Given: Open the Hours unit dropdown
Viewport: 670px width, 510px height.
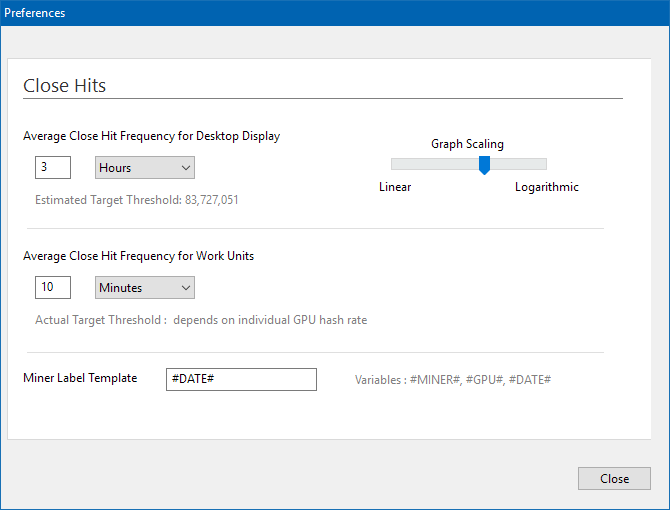Looking at the screenshot, I should coord(144,168).
